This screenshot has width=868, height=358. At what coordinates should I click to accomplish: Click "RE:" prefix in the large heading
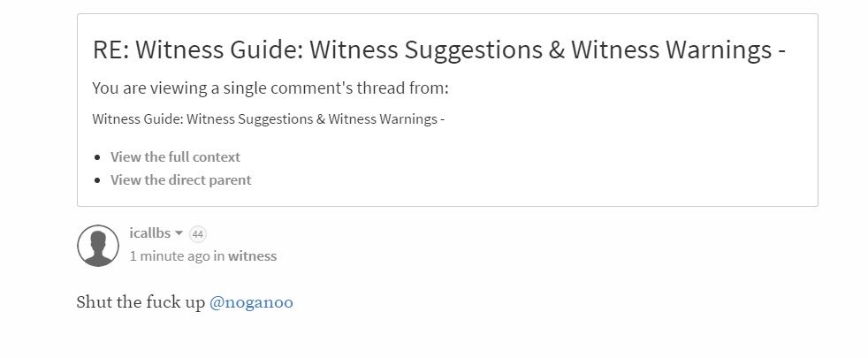point(110,50)
